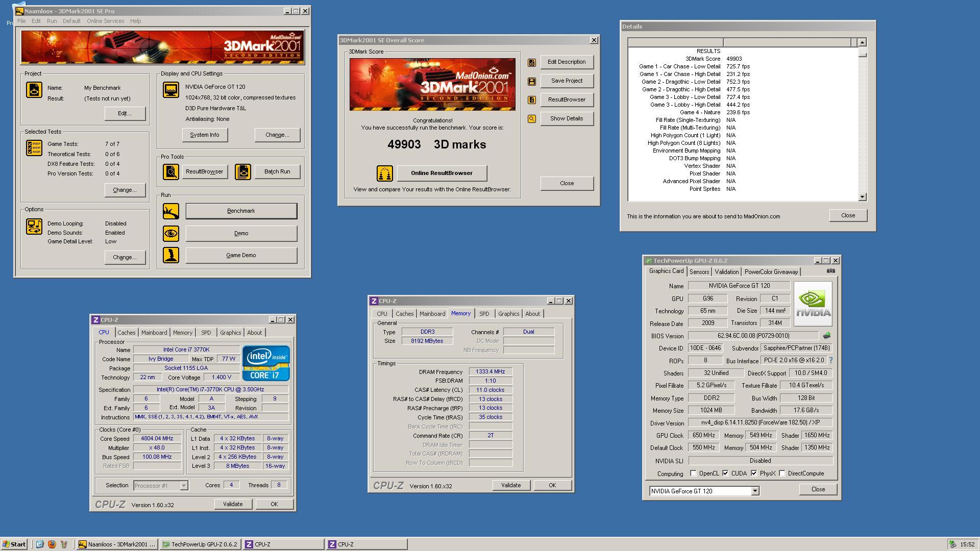
Task: Click the System Info button
Action: click(205, 135)
